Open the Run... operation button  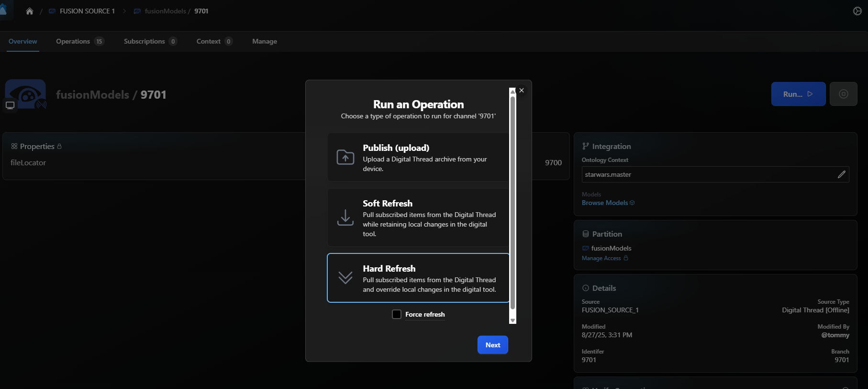(798, 94)
